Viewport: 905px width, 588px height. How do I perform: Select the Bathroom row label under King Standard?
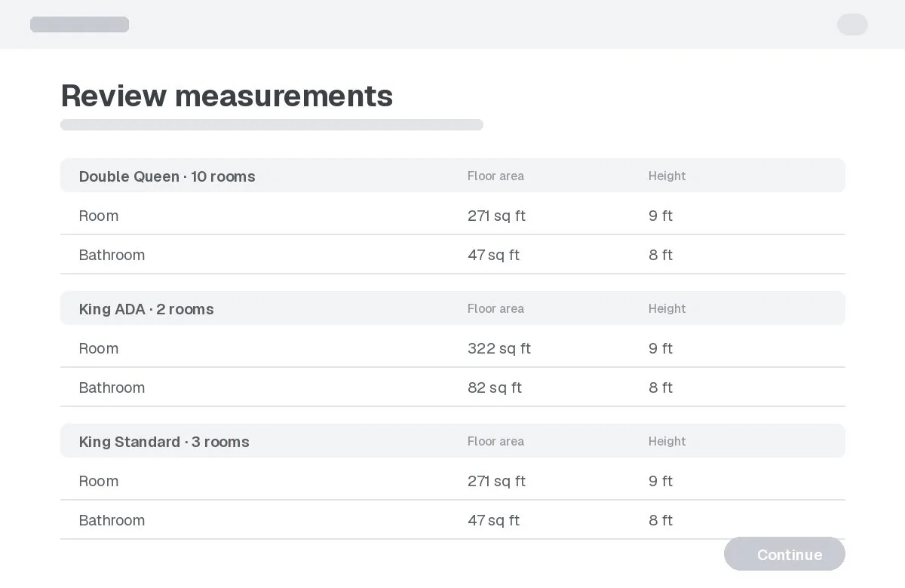click(112, 520)
